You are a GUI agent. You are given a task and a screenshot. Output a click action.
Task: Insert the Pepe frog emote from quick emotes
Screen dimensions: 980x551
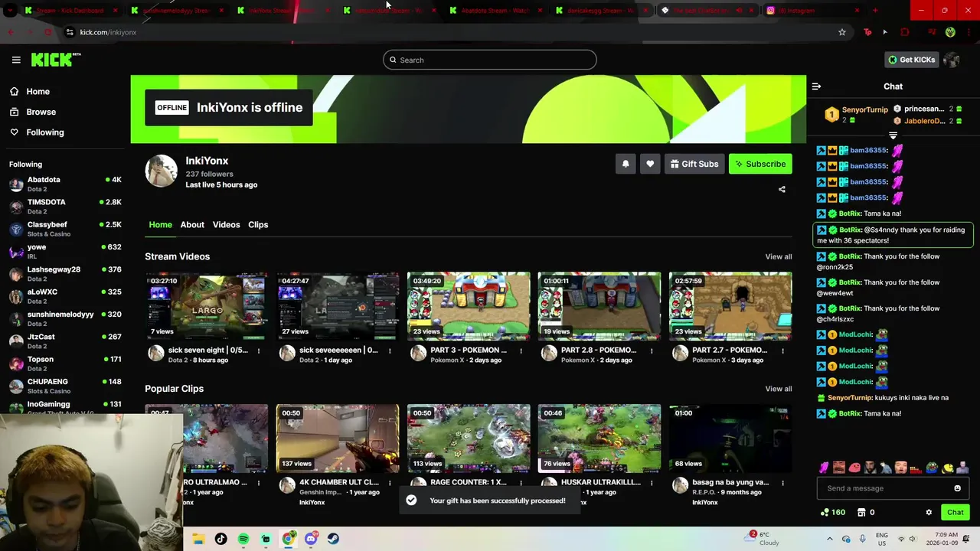[x=933, y=468]
